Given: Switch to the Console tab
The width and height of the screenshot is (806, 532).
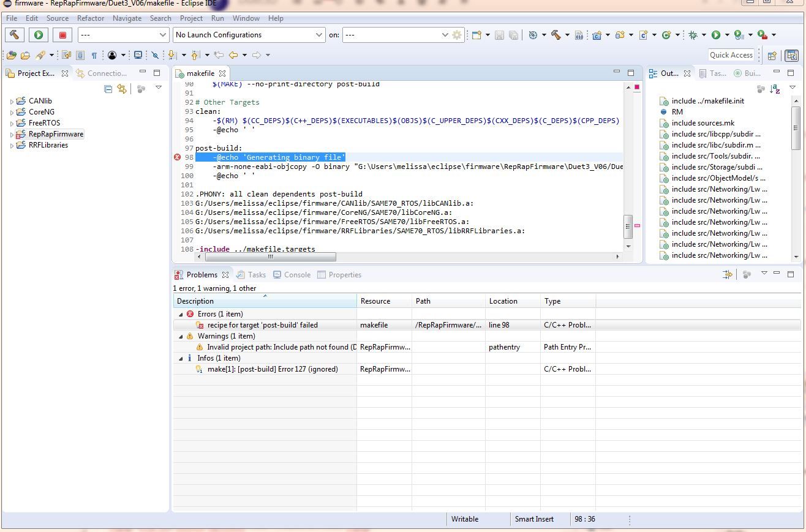Looking at the screenshot, I should click(x=292, y=275).
